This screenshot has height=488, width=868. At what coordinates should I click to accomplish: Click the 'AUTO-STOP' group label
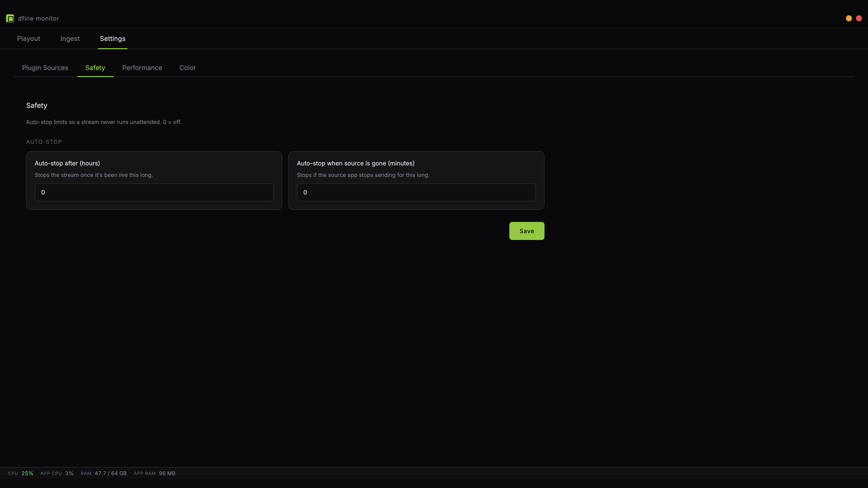tap(44, 142)
